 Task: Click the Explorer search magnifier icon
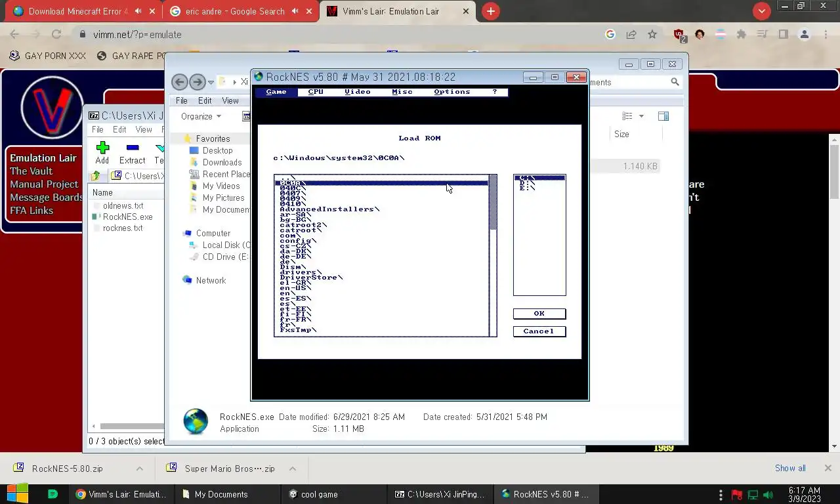[x=675, y=82]
